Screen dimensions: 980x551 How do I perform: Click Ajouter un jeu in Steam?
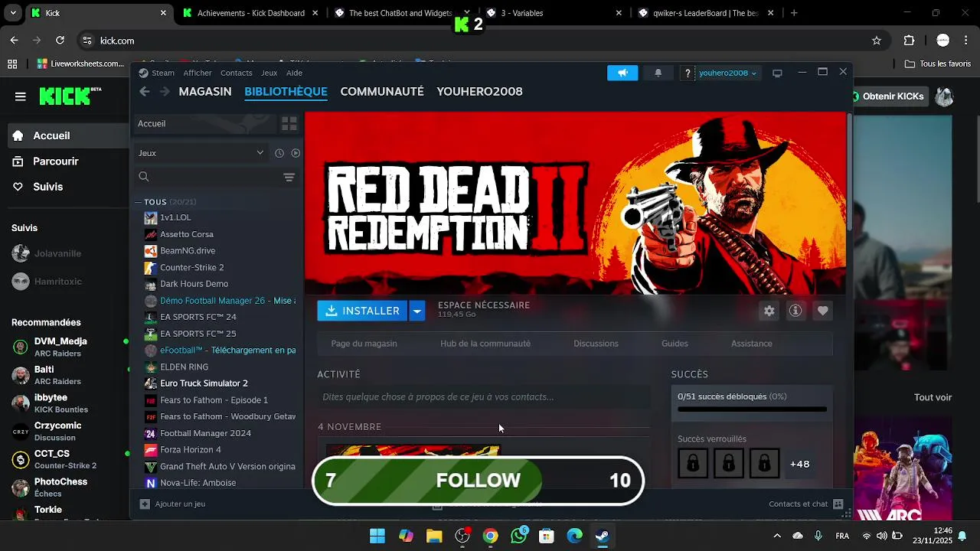pyautogui.click(x=172, y=504)
